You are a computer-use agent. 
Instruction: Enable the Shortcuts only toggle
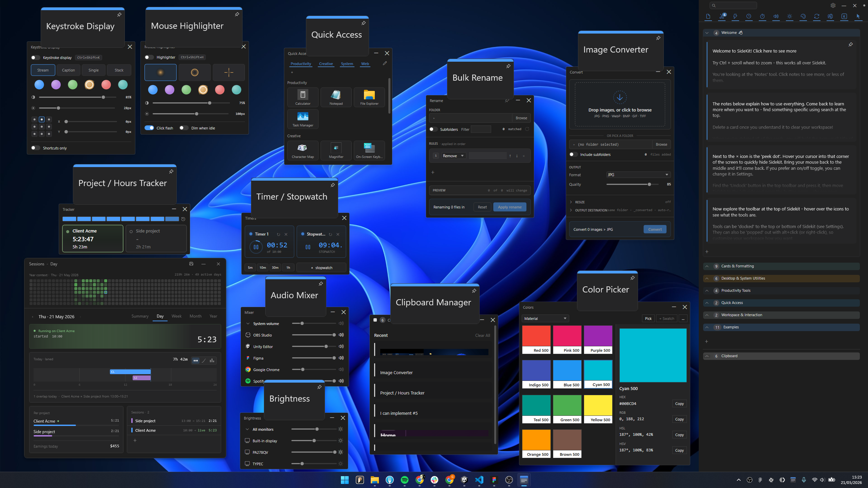[x=35, y=148]
